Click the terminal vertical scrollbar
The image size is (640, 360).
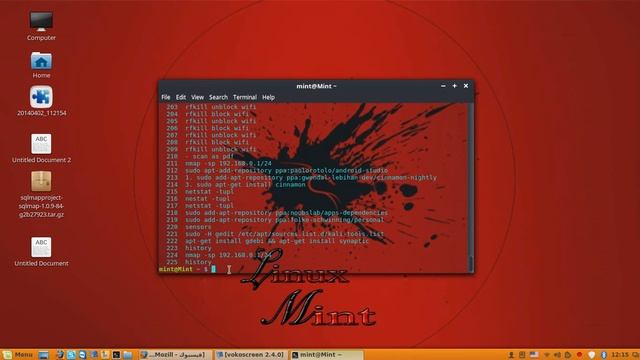pos(471,187)
